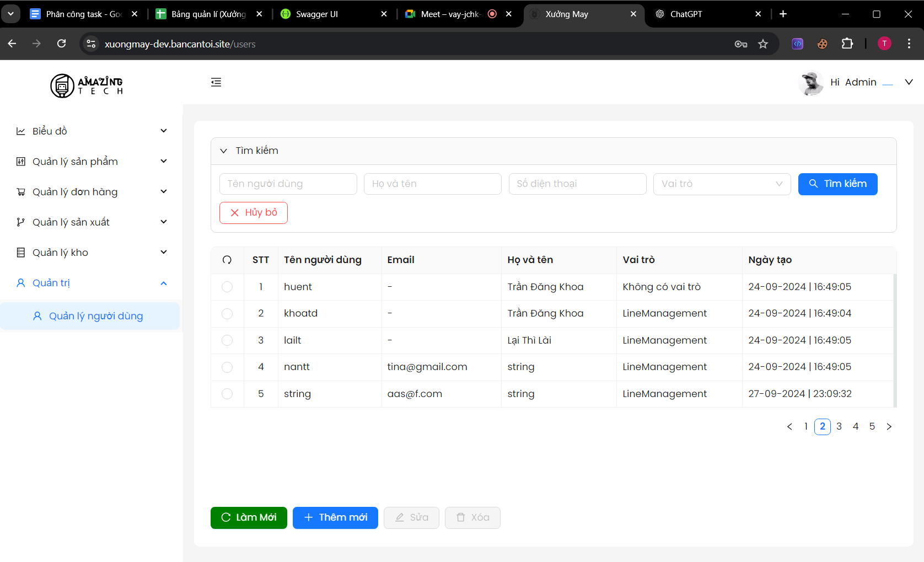Open the Quản lý người dùng menu item
This screenshot has height=562, width=924.
pyautogui.click(x=96, y=316)
